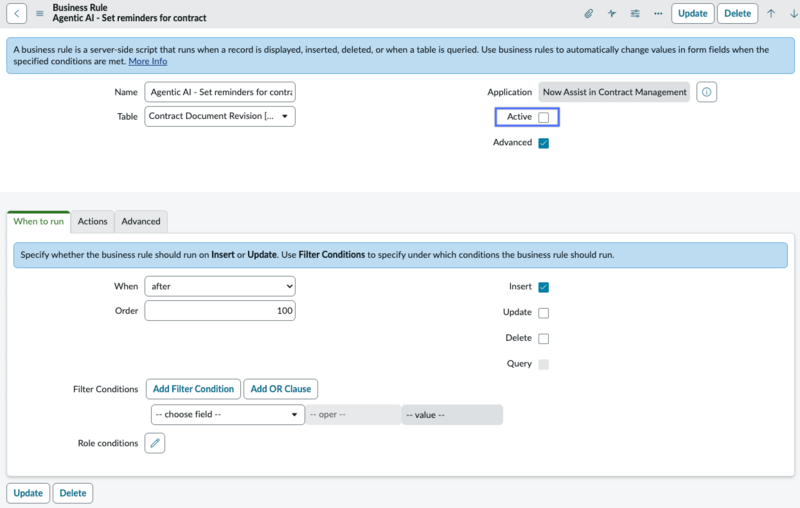Click the header Update button
Screen dimensions: 800x508
(692, 14)
